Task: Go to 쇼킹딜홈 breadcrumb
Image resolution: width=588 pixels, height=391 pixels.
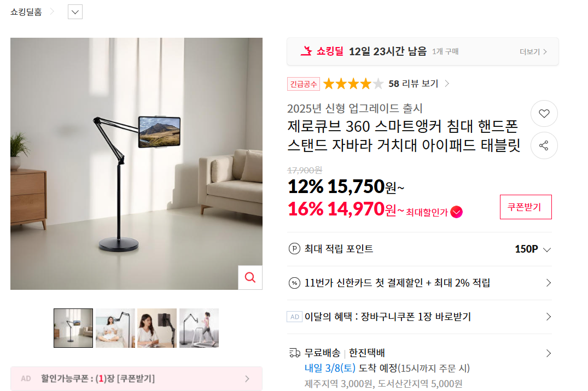Action: pos(26,12)
